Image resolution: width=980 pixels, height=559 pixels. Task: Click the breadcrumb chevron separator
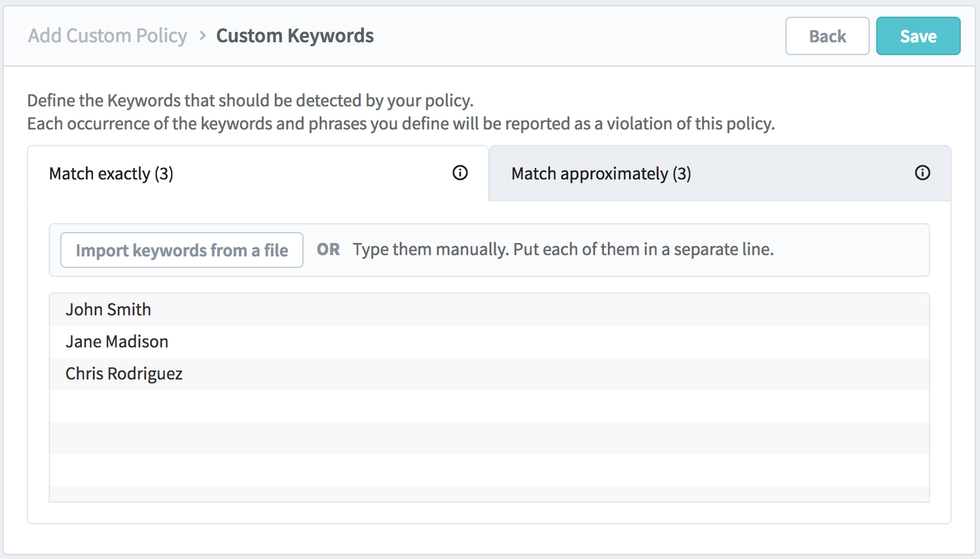pos(202,36)
